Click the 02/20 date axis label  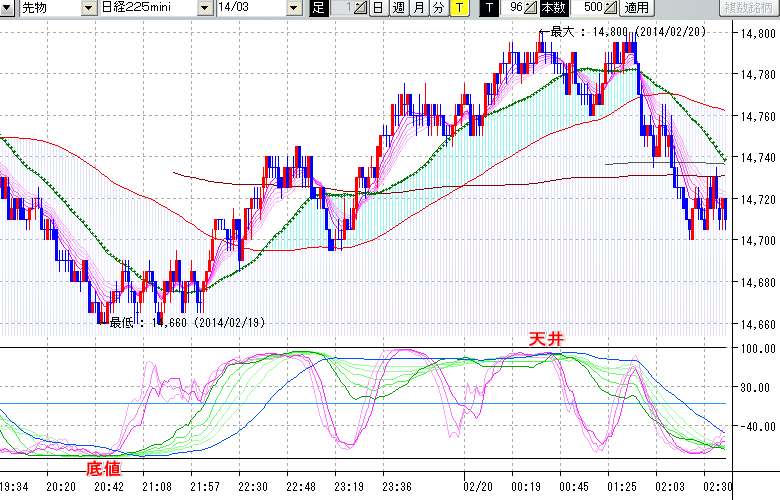[478, 487]
